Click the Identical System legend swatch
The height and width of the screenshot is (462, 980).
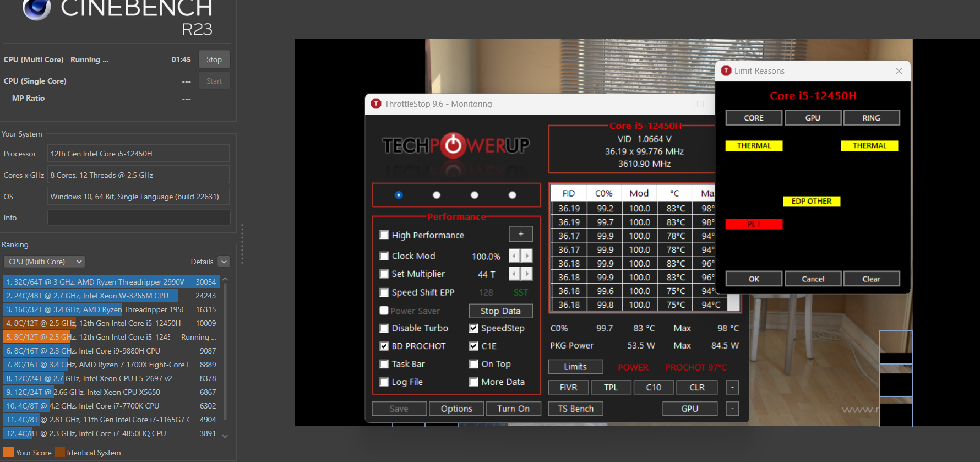coord(60,453)
